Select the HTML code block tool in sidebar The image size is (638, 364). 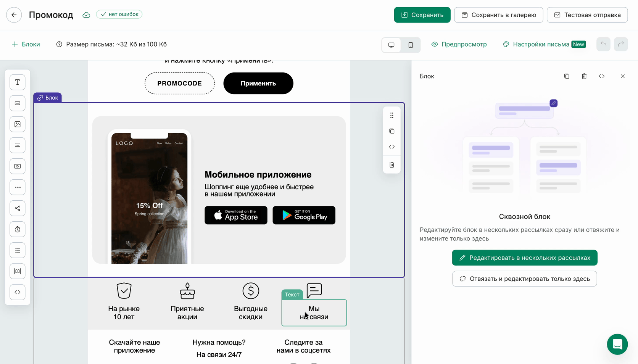click(18, 292)
